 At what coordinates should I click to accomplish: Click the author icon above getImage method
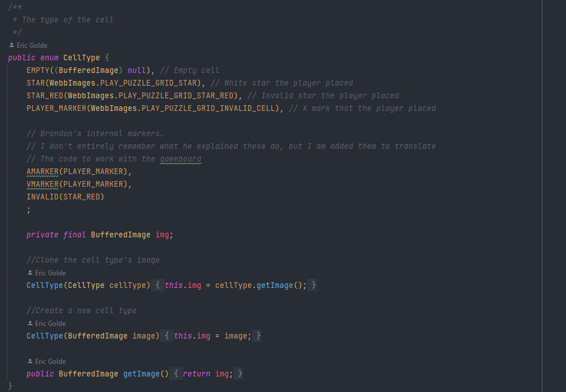pyautogui.click(x=30, y=361)
